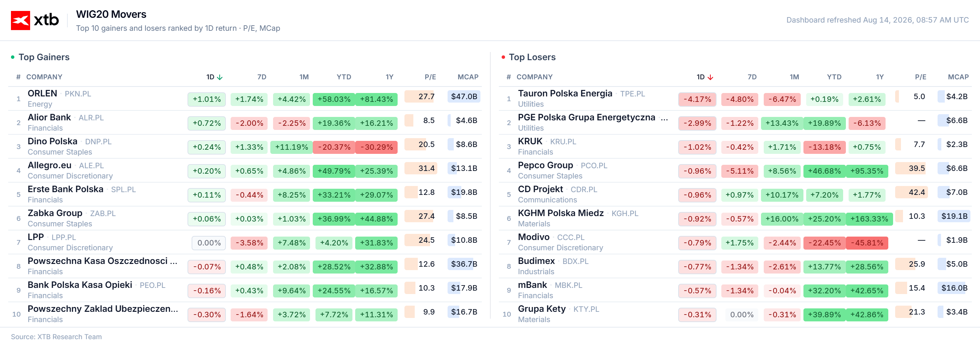Sort Top Losers by 1Y column
Screen dimensions: 980x346
pos(879,77)
